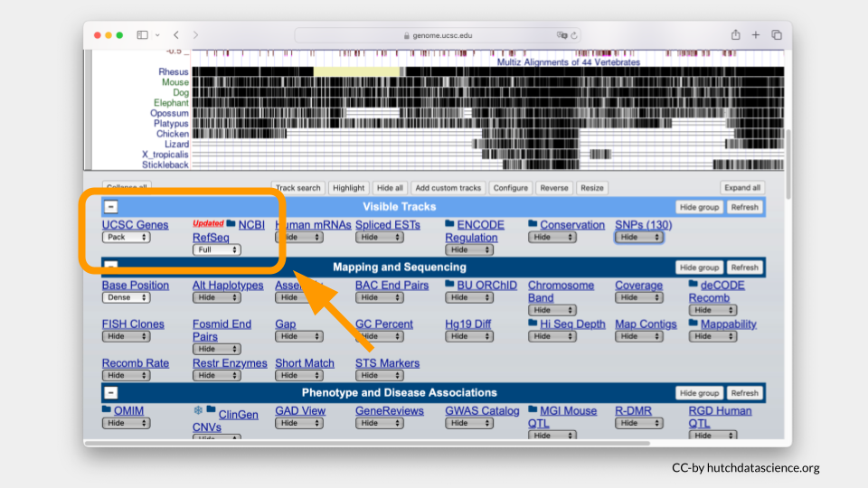Image resolution: width=868 pixels, height=488 pixels.
Task: Open SNPs (130) visibility dropdown
Action: [x=639, y=238]
